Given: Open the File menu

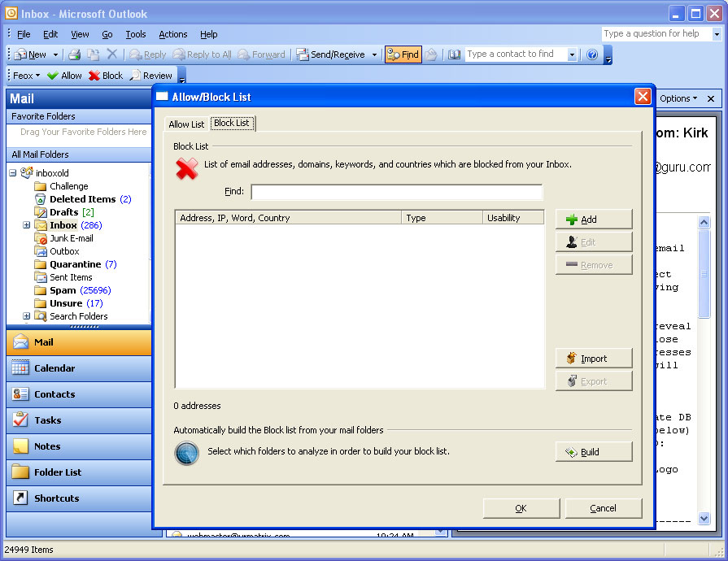Looking at the screenshot, I should tap(24, 34).
